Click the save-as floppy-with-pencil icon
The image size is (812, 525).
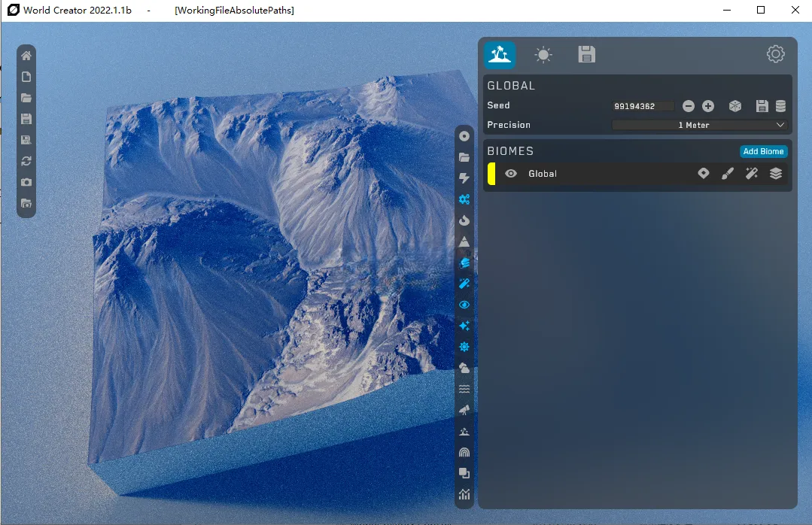26,140
